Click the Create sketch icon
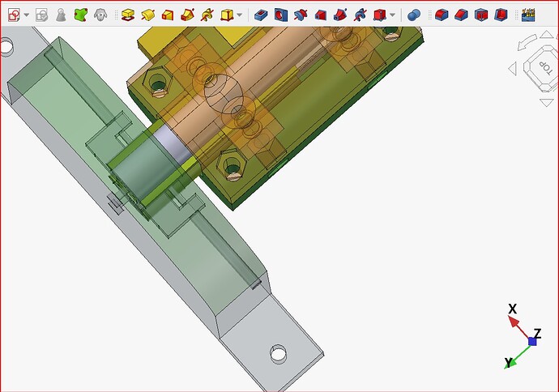 click(14, 15)
